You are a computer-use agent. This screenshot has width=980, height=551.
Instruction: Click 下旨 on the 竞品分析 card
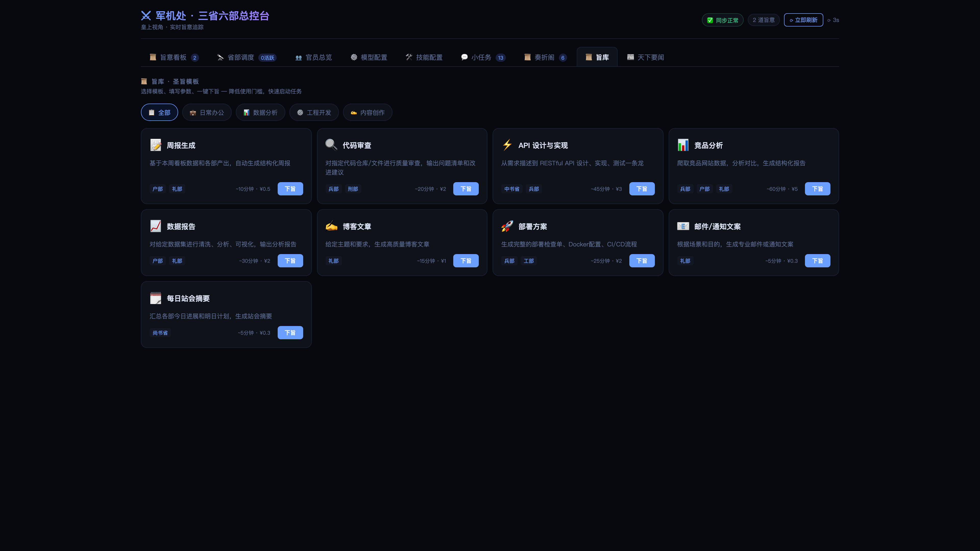point(817,189)
